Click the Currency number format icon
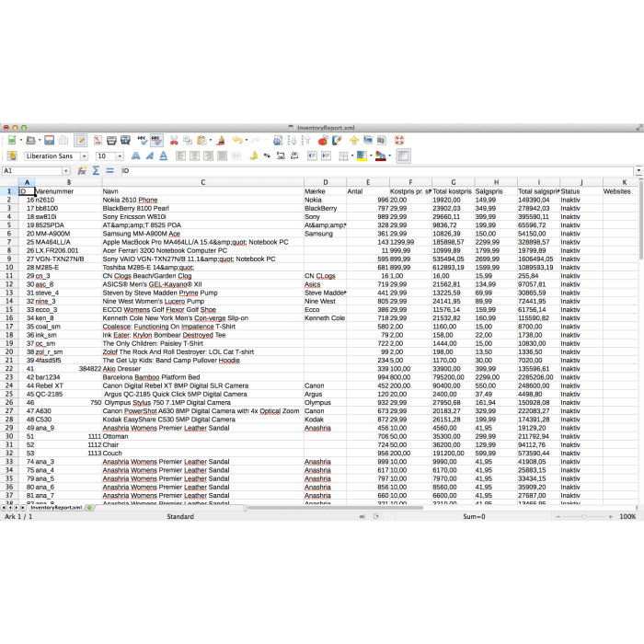The height and width of the screenshot is (644, 644). click(253, 156)
